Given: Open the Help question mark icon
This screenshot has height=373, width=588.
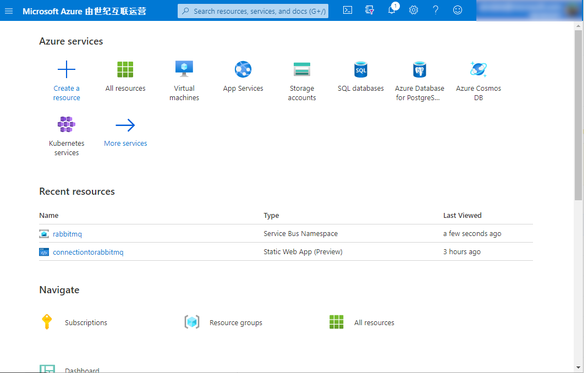Looking at the screenshot, I should click(x=436, y=10).
